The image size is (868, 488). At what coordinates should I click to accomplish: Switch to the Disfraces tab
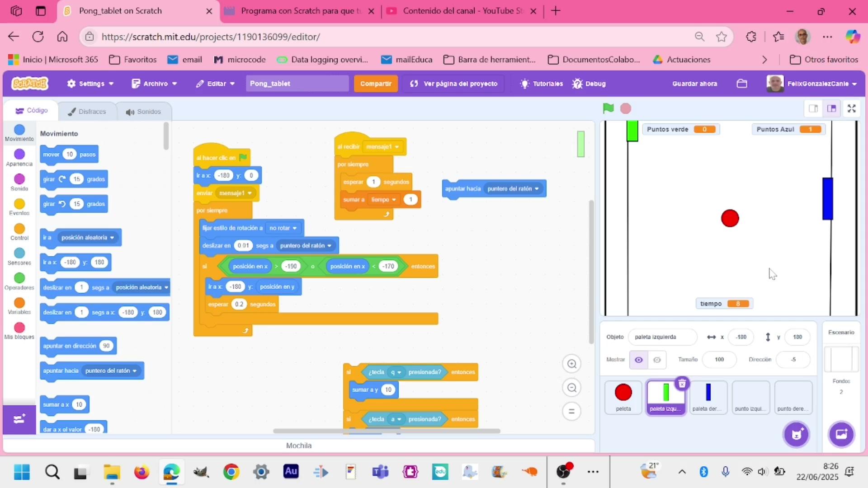(87, 112)
